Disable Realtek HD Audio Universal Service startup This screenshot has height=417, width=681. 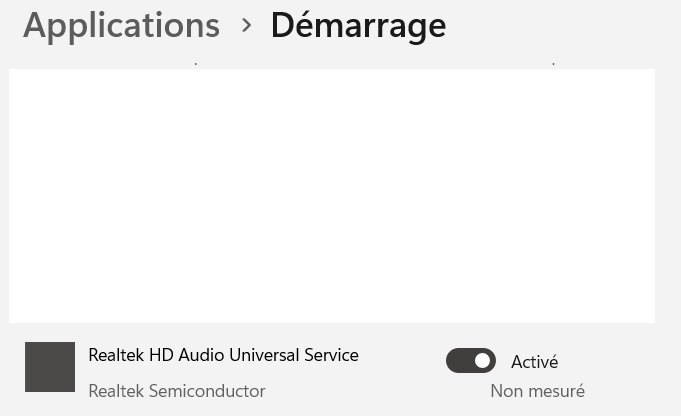(x=471, y=361)
